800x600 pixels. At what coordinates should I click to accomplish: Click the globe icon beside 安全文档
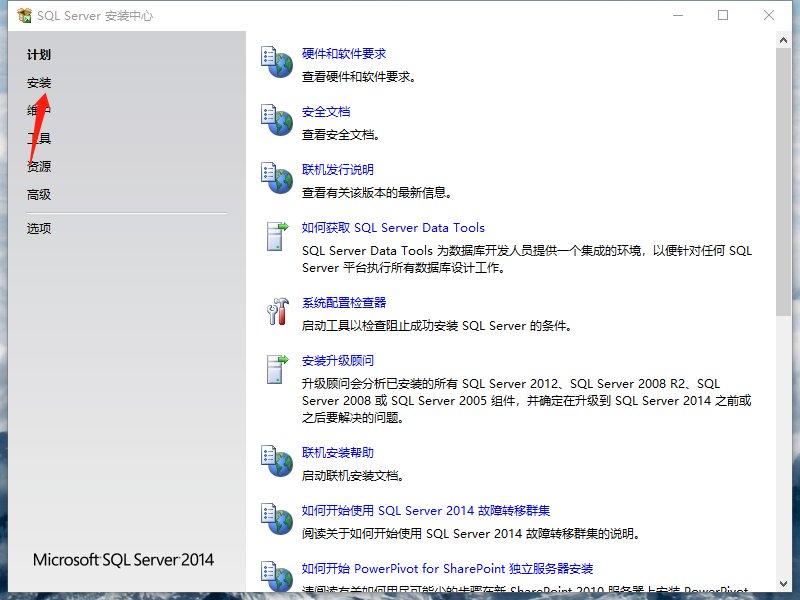[x=277, y=120]
